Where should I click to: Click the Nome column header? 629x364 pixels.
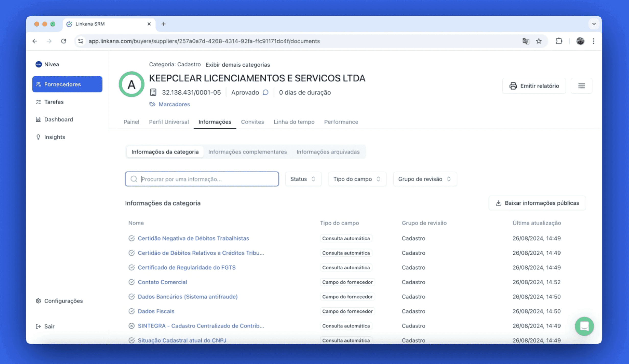[136, 223]
